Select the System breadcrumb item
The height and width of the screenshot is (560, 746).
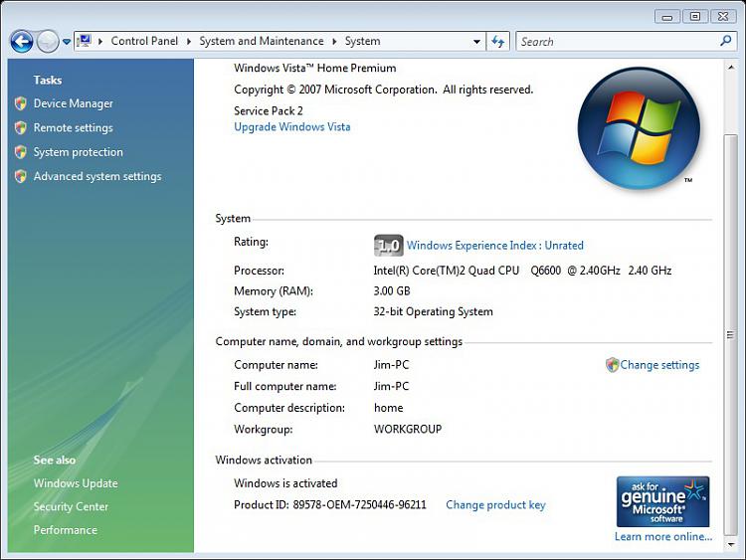coord(362,41)
